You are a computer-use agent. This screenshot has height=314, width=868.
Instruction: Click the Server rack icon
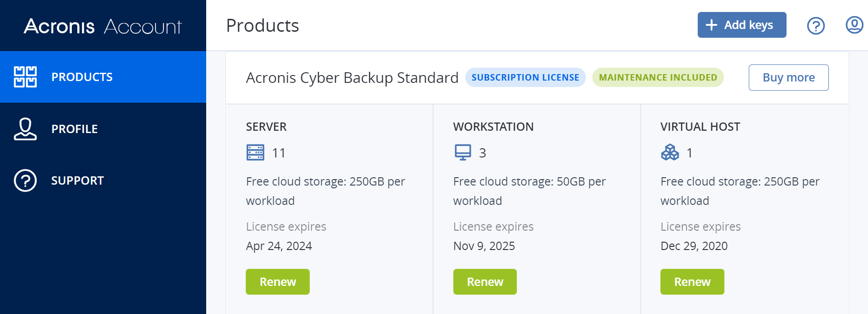pos(255,152)
